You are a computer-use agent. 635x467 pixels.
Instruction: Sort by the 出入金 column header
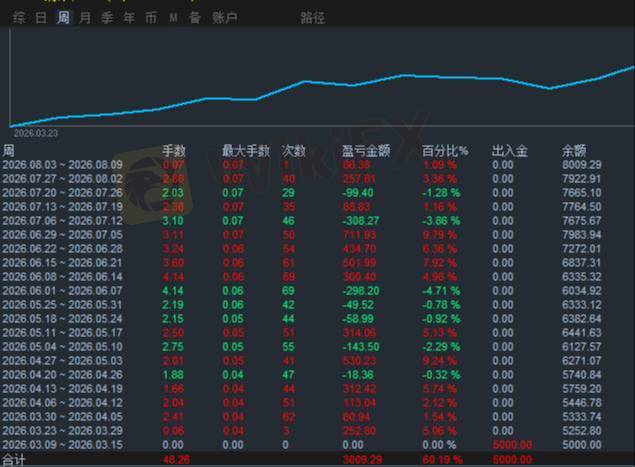click(x=510, y=151)
